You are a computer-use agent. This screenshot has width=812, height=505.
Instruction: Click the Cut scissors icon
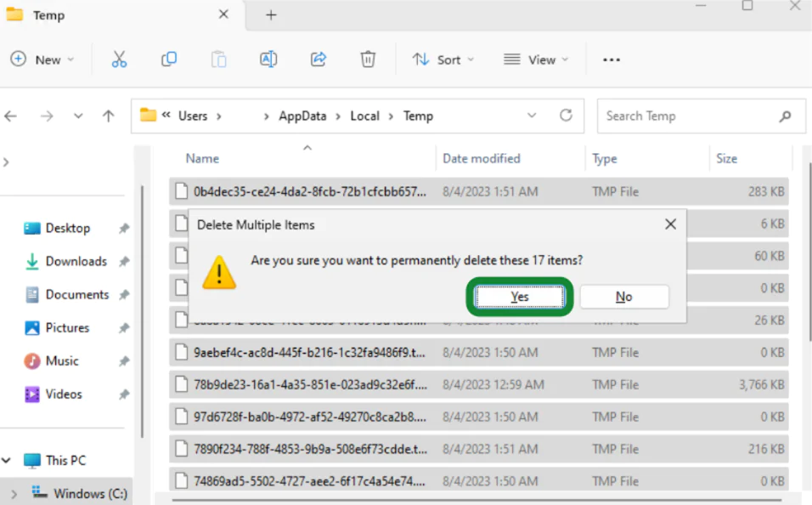click(119, 60)
